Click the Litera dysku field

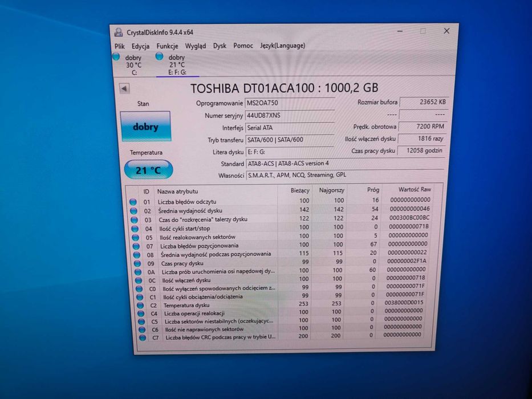290,152
